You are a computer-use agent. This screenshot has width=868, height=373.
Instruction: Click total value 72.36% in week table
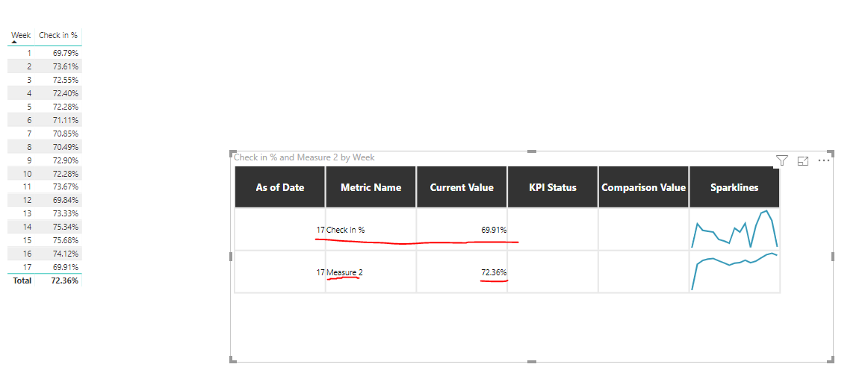tap(65, 280)
